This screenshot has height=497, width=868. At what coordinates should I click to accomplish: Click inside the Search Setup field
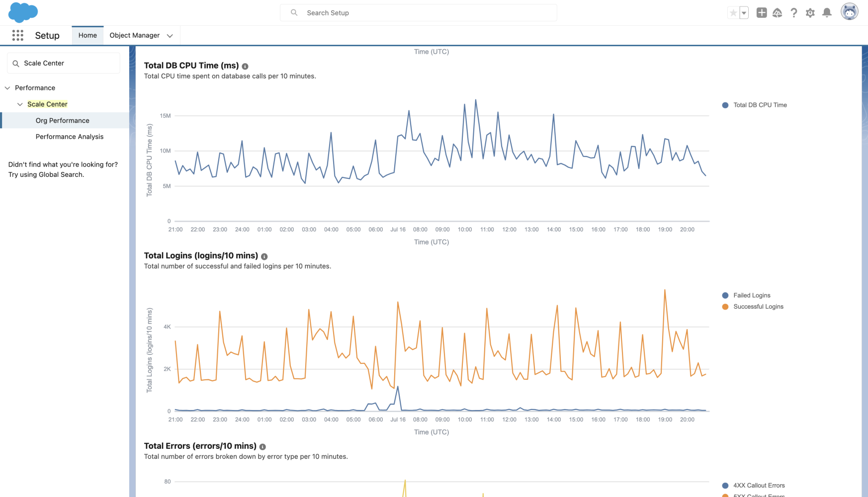click(x=418, y=12)
